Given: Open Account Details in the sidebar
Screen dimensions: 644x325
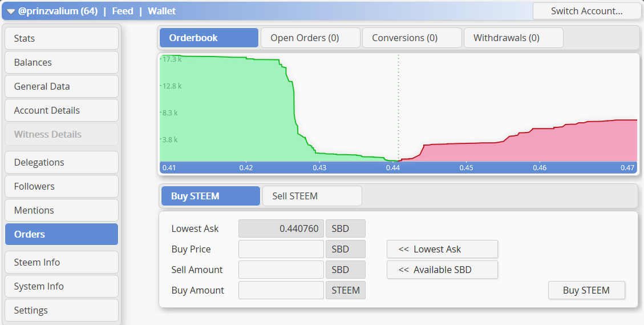Looking at the screenshot, I should coord(62,110).
